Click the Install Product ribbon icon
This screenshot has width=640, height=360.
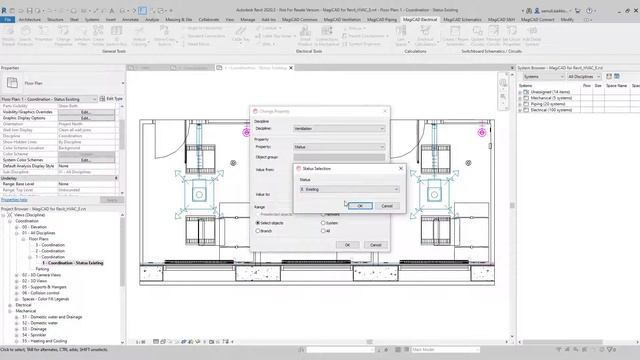click(305, 35)
